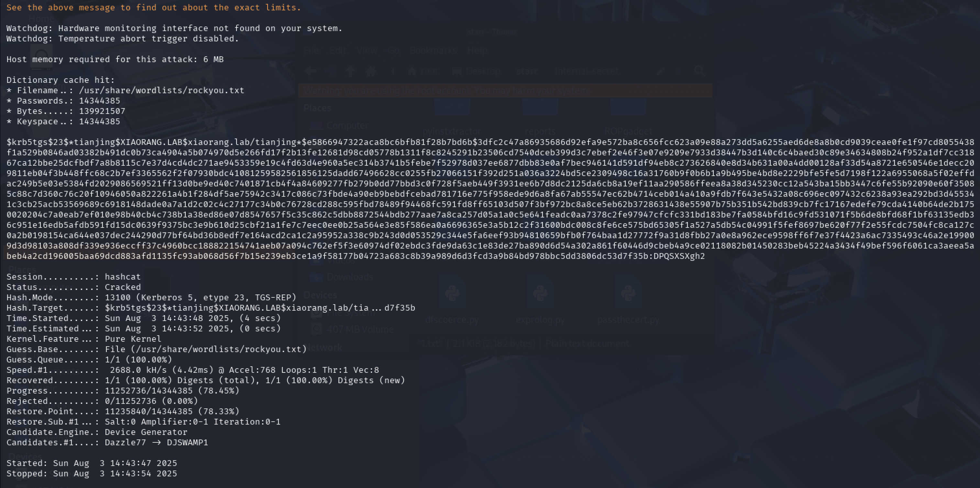980x488 pixels.
Task: Click the 'Hash.Target' line ending d7f35b
Action: pos(211,307)
